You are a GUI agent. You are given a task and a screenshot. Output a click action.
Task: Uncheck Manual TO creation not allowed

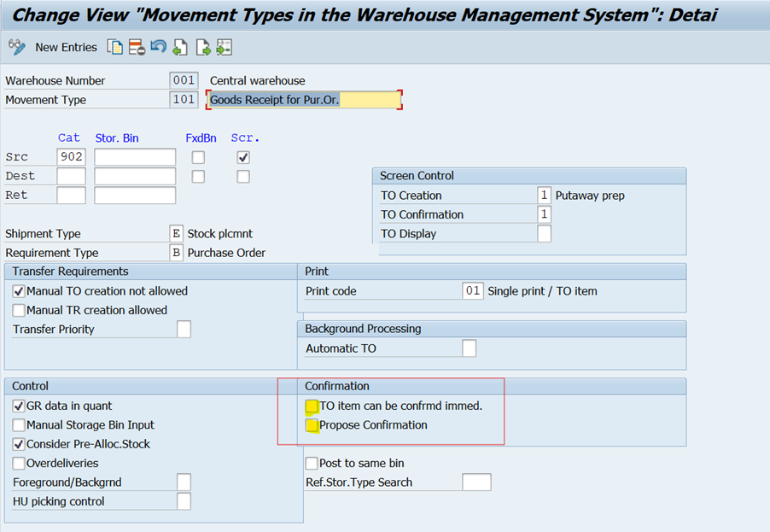pyautogui.click(x=19, y=291)
